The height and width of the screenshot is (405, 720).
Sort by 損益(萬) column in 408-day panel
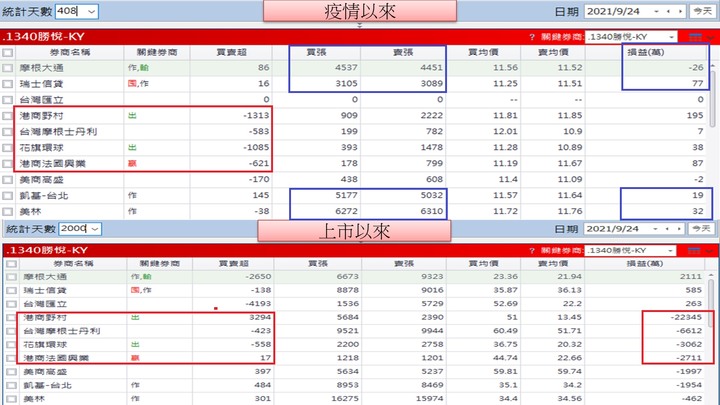(x=646, y=52)
